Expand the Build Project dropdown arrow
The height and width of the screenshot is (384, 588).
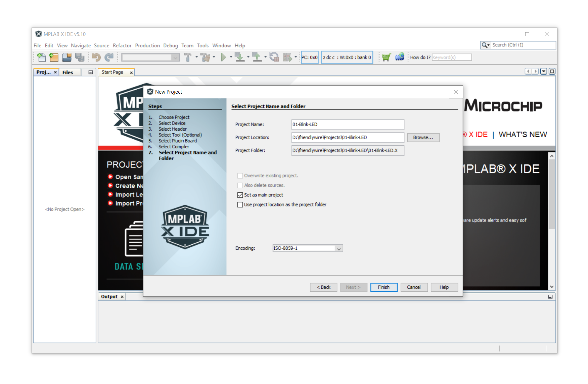197,57
